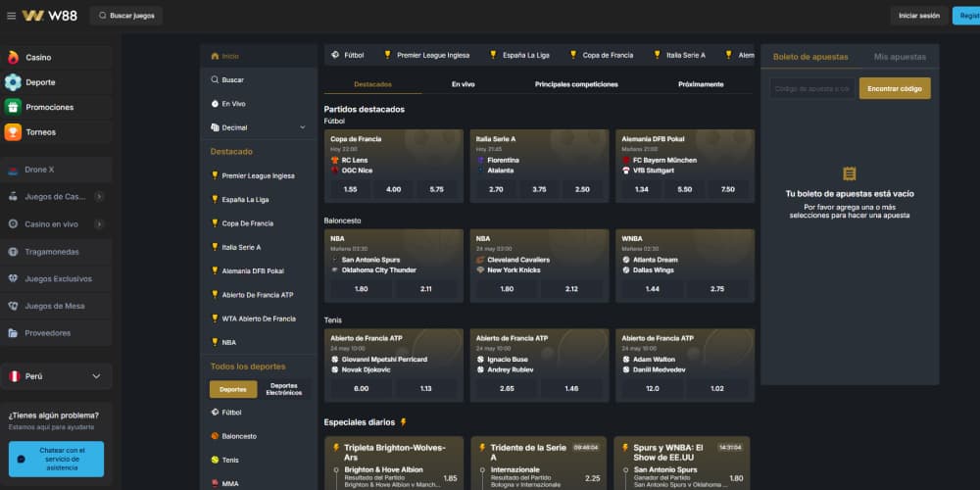Click the Peru flag icon
980x490 pixels.
click(15, 376)
